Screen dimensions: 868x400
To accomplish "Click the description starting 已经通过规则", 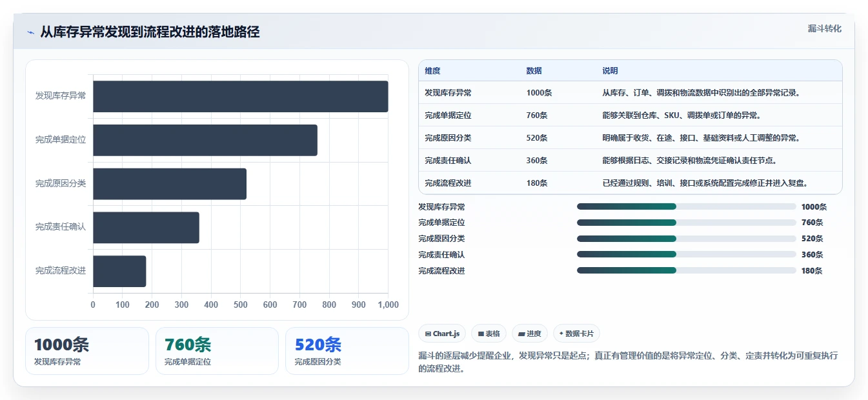I will (705, 183).
